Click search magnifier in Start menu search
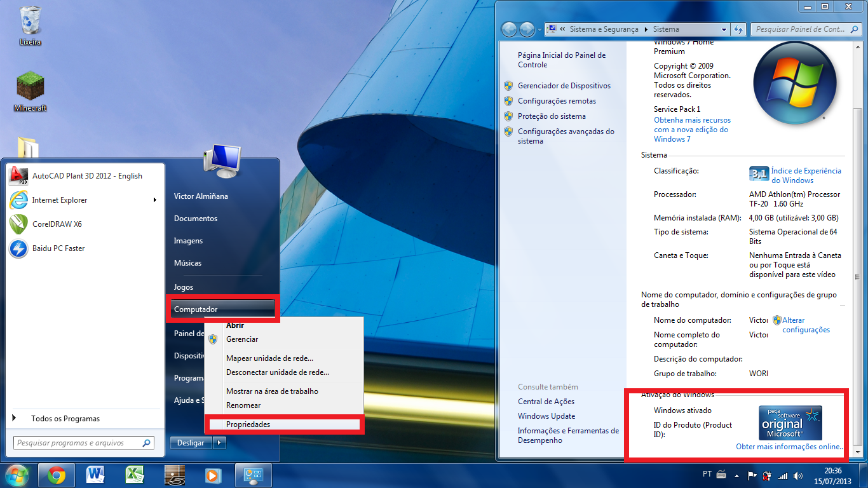 click(147, 443)
